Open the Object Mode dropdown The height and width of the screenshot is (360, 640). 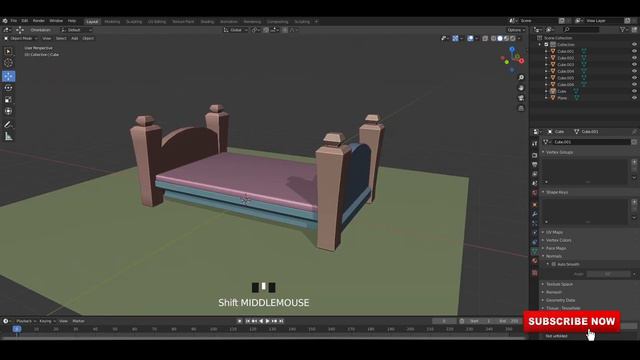pyautogui.click(x=21, y=38)
